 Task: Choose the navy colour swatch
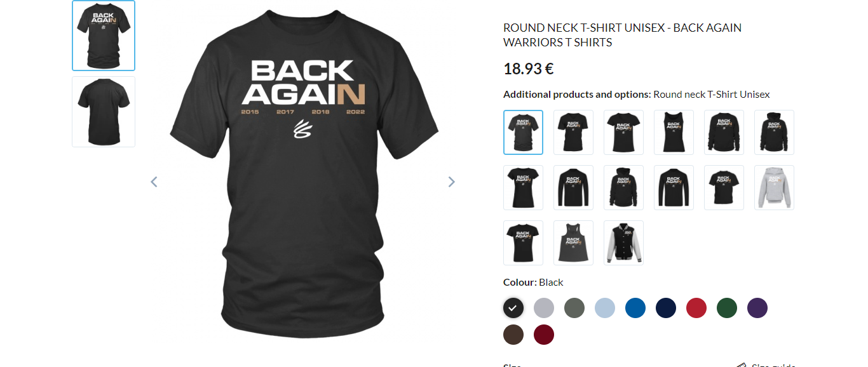(x=666, y=308)
